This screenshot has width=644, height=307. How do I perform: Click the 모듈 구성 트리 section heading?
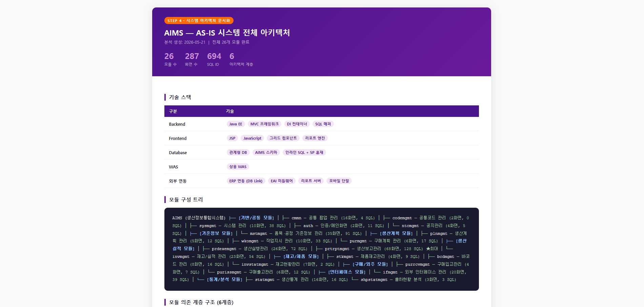tap(186, 200)
